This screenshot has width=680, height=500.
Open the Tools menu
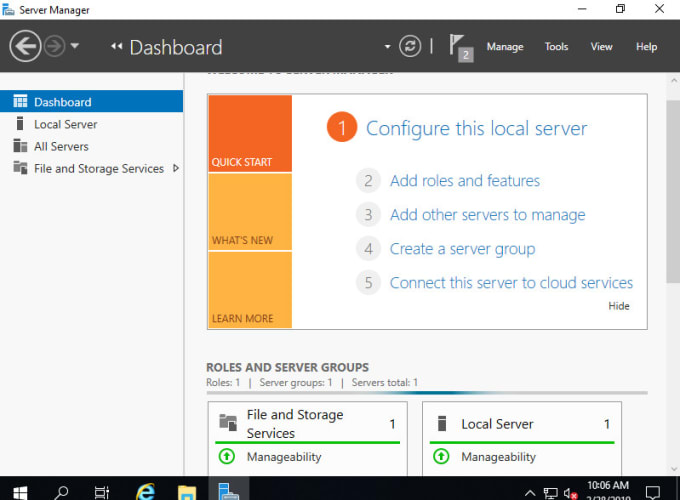pos(556,46)
